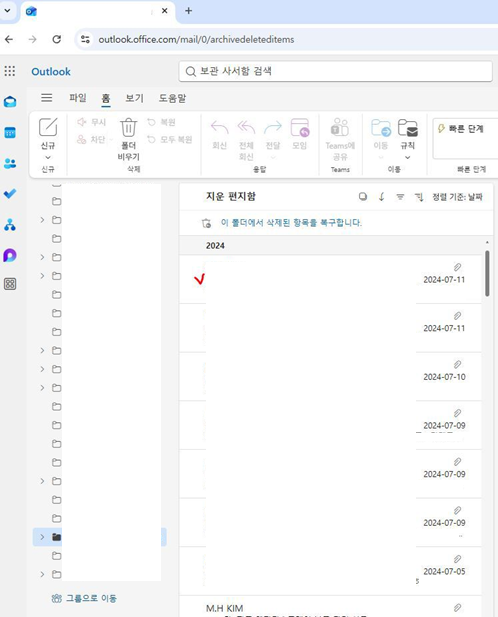
Task: Reload the page with refresh button
Action: click(x=57, y=39)
